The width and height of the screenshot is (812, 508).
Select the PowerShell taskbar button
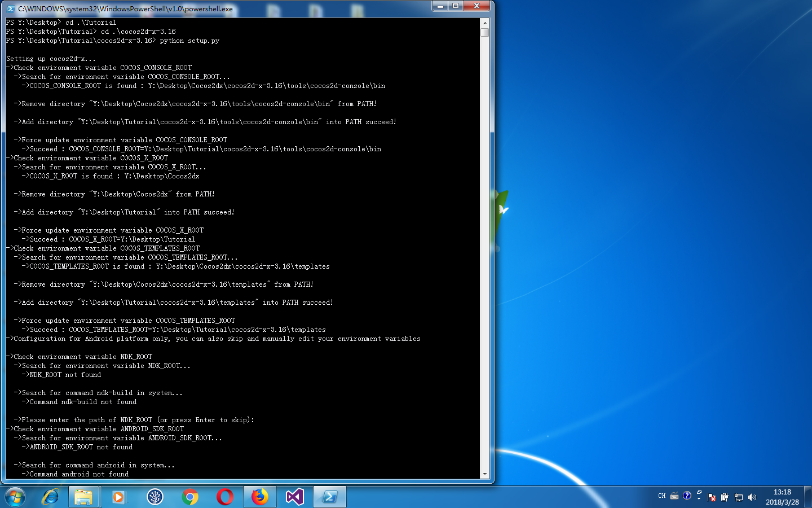point(330,497)
